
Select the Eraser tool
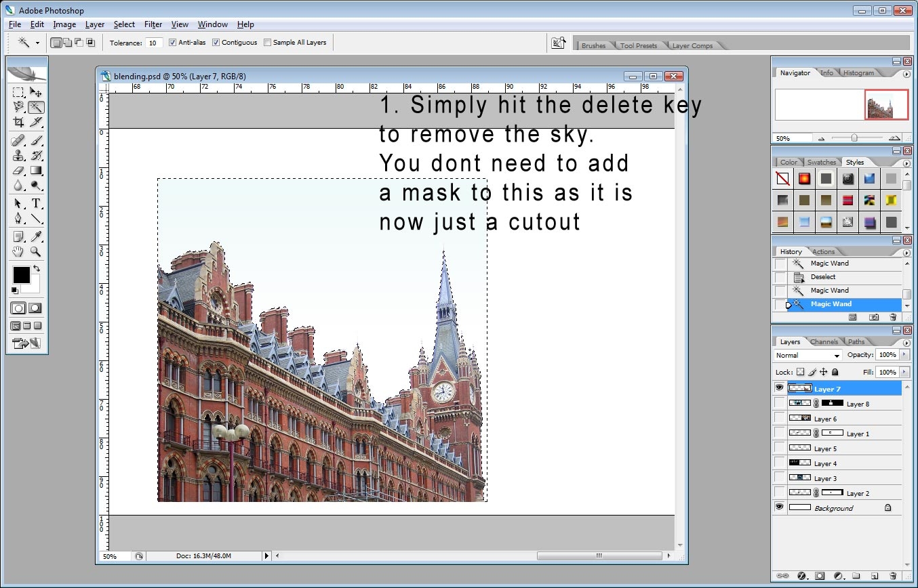[x=18, y=171]
